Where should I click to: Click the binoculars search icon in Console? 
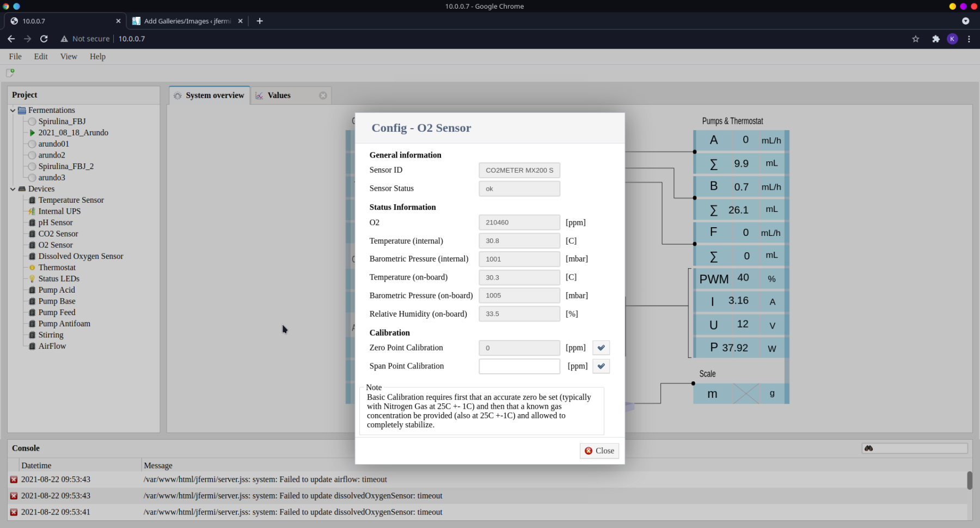tap(869, 448)
